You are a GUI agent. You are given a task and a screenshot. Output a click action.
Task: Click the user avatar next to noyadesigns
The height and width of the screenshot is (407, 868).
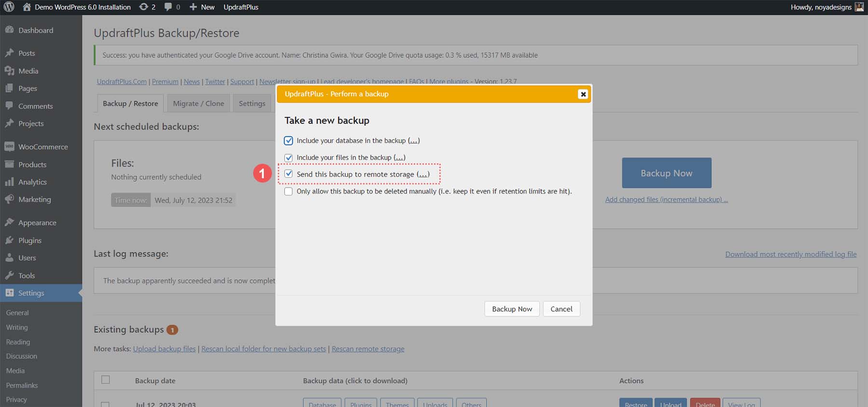[x=859, y=7]
